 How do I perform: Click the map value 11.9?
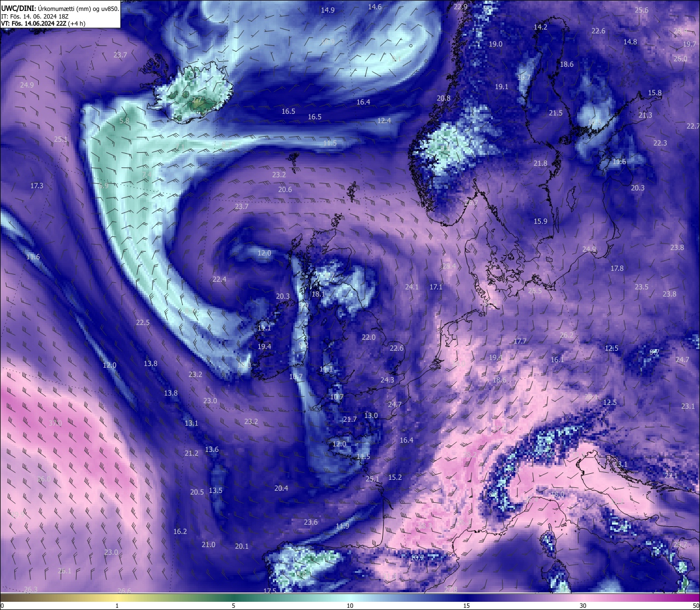342,526
